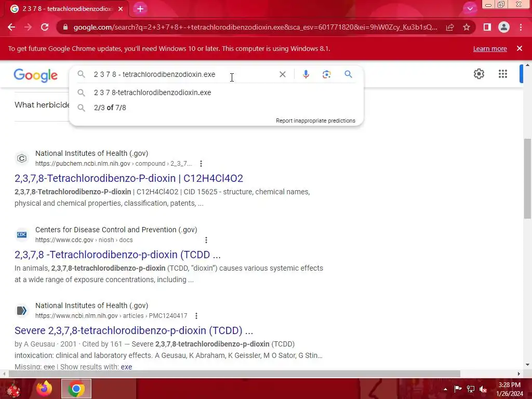Screen dimensions: 532x399
Task: Select the 2 3 7 8 search tab
Action: coord(67,9)
